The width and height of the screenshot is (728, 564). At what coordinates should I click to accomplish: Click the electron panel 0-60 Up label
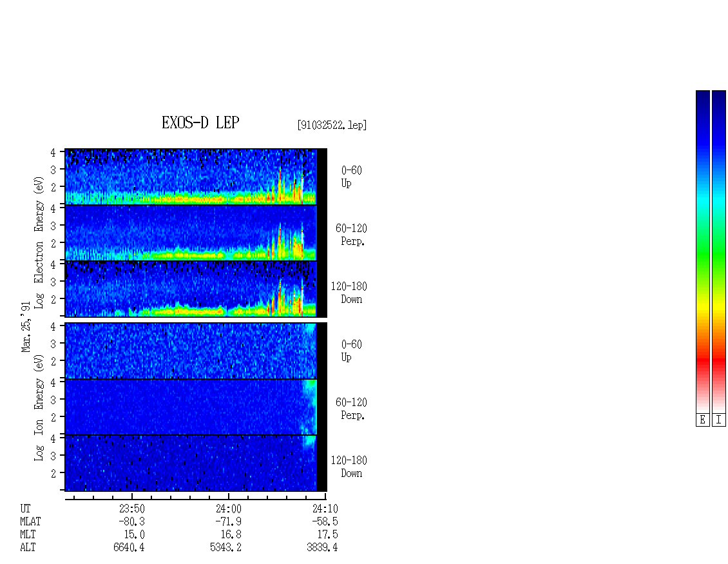(352, 177)
